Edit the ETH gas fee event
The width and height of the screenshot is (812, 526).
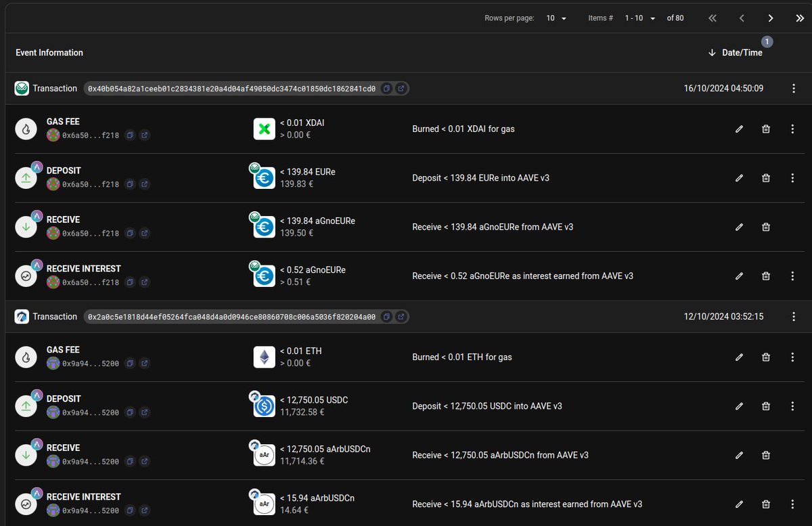(x=739, y=357)
